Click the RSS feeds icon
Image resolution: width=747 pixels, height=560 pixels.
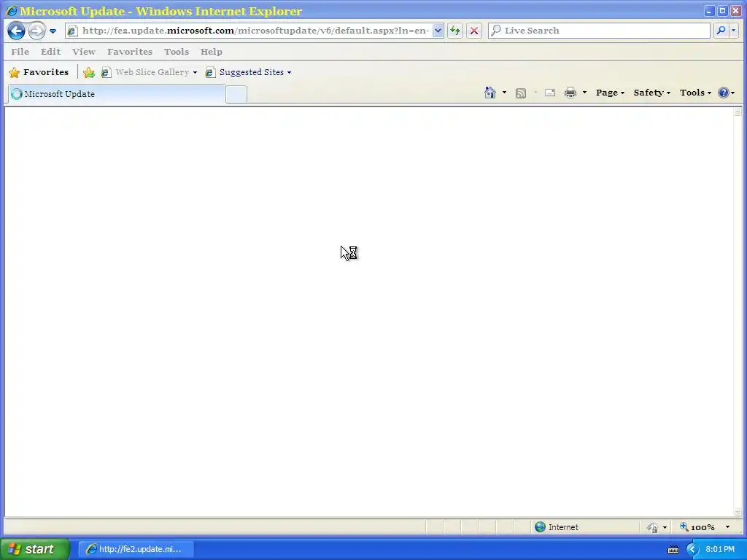click(521, 93)
